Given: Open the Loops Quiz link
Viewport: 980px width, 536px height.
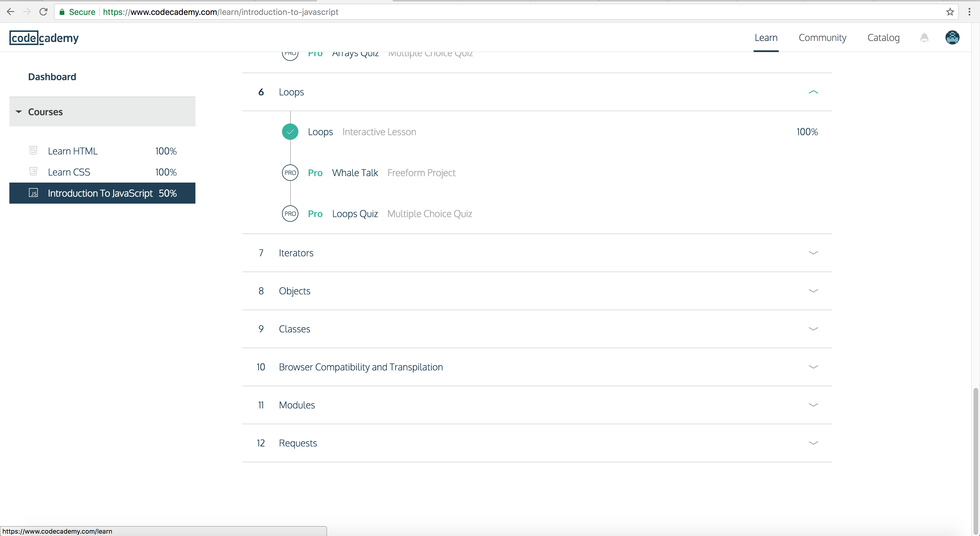Looking at the screenshot, I should tap(355, 214).
